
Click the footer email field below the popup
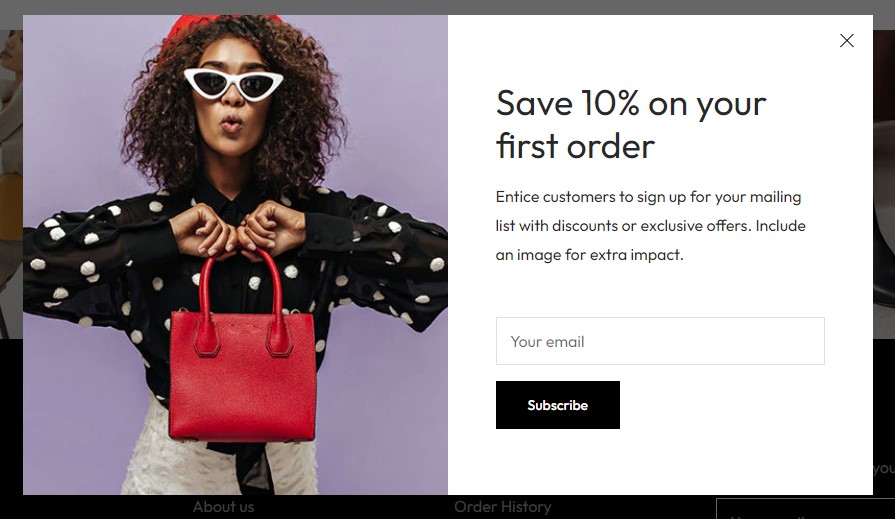point(805,509)
